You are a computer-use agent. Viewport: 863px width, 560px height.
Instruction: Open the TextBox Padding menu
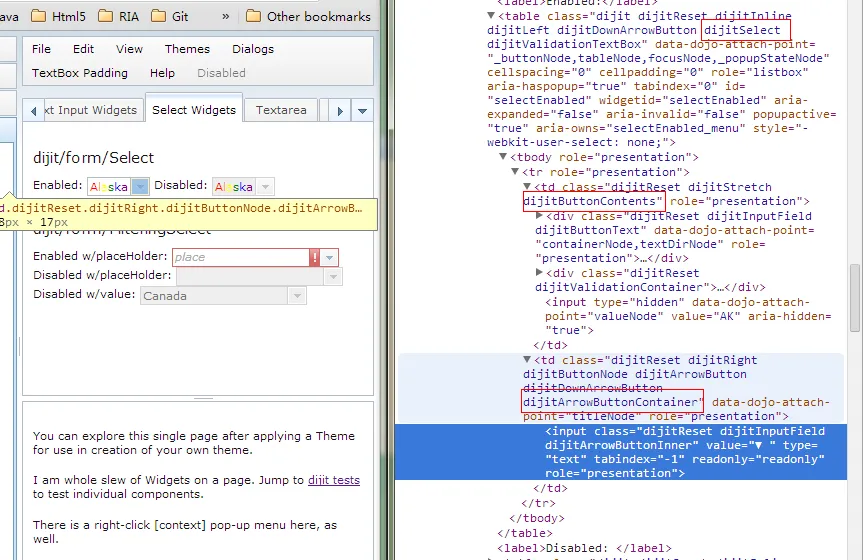click(80, 73)
